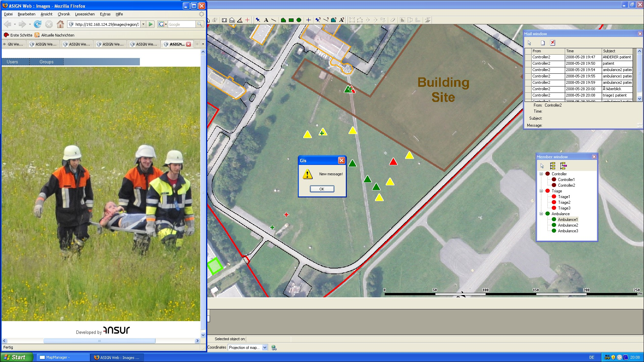Select the pushpin point marker tool
Screen dimensions: 644x362
click(x=258, y=20)
